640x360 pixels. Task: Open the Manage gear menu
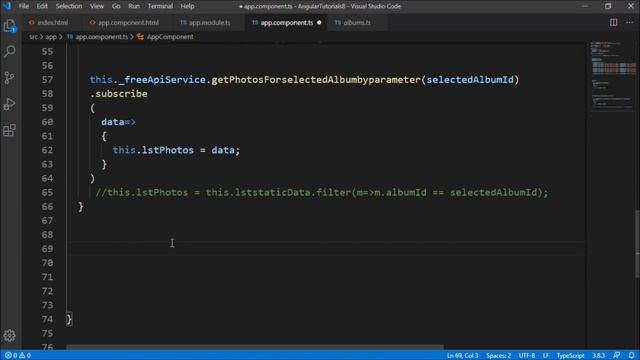[9, 336]
